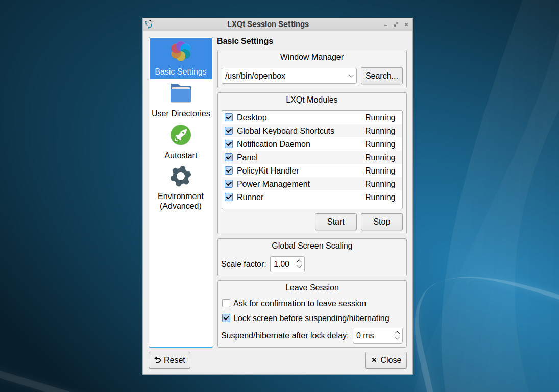Uncheck the Desktop module checkbox
The image size is (559, 392).
coord(229,117)
